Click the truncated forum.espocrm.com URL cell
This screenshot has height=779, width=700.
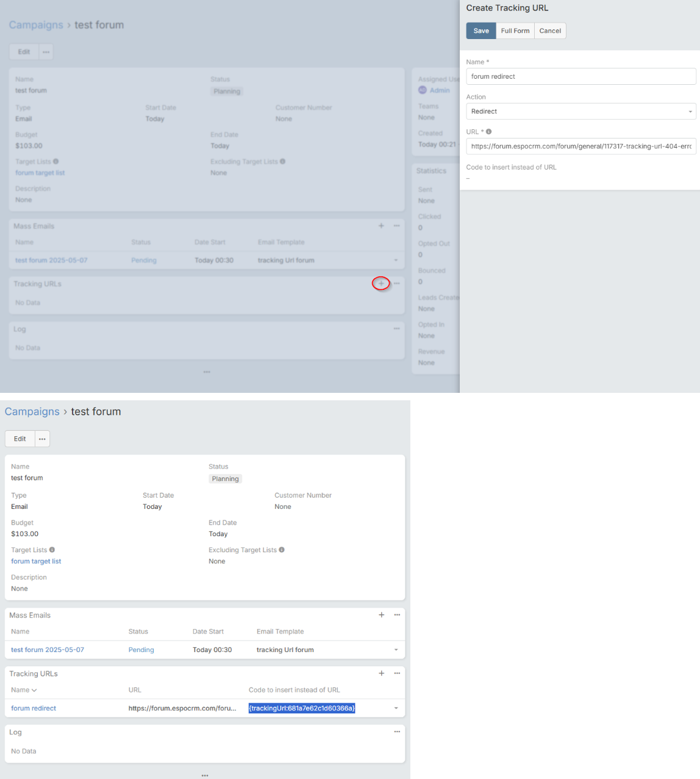(182, 708)
